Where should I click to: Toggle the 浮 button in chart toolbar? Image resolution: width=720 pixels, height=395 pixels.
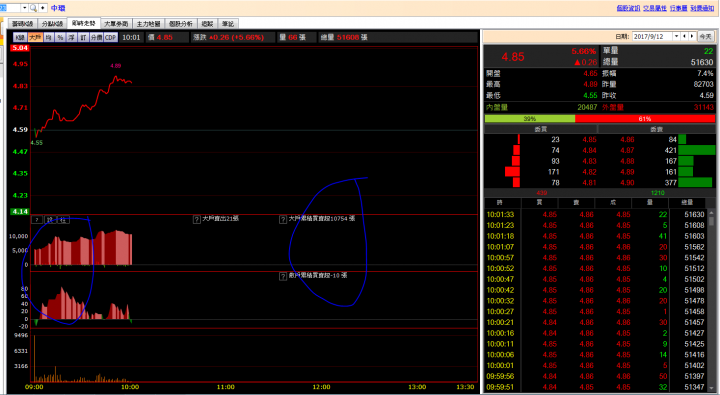[x=72, y=38]
